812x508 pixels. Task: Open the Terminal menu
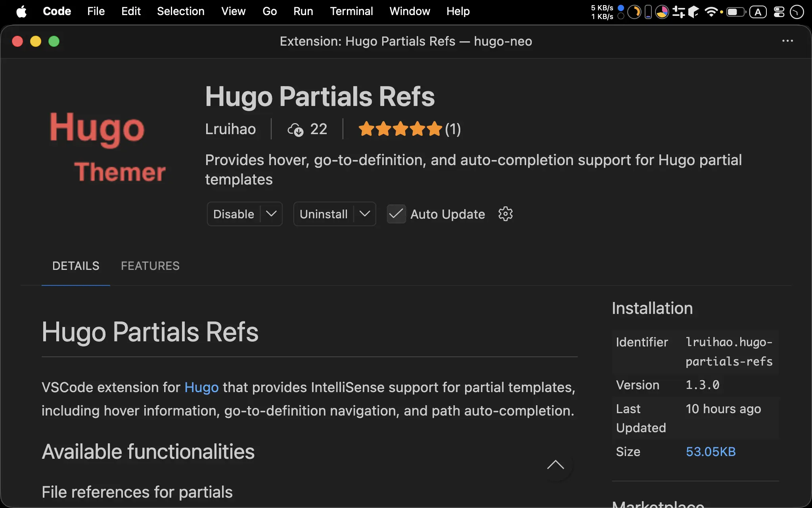[351, 12]
